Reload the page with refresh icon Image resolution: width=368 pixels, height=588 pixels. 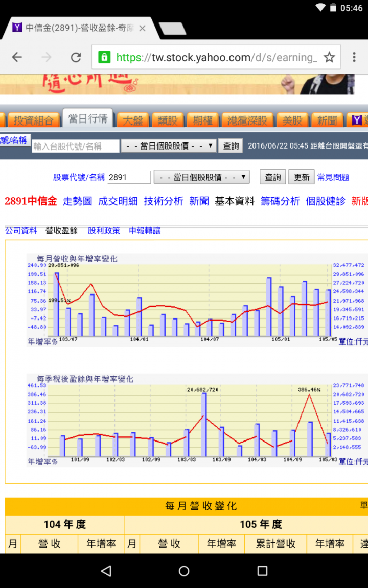[76, 57]
